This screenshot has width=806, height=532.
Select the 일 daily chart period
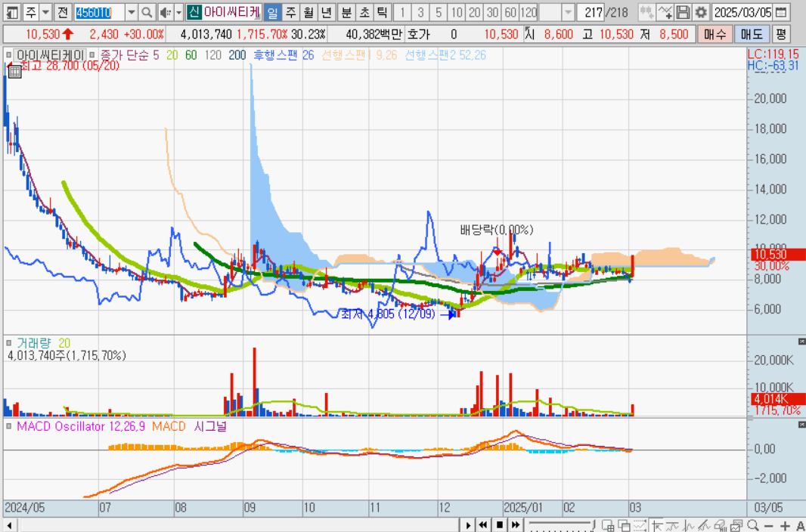pos(272,12)
